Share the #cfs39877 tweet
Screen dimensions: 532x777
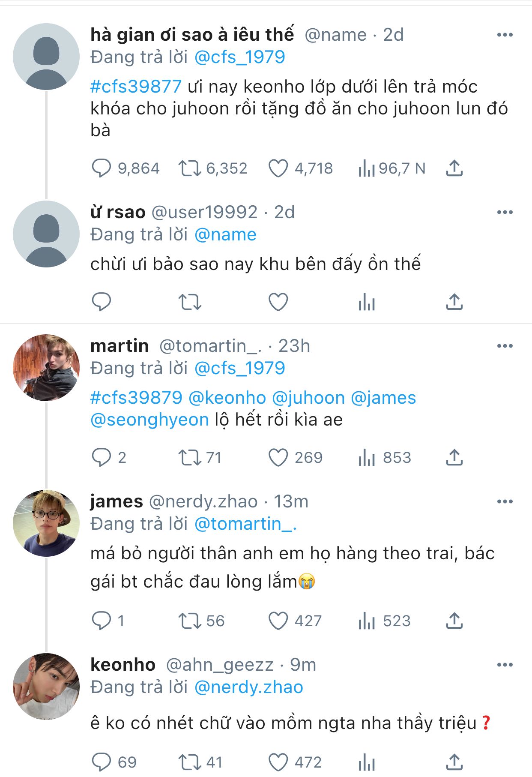(x=454, y=168)
